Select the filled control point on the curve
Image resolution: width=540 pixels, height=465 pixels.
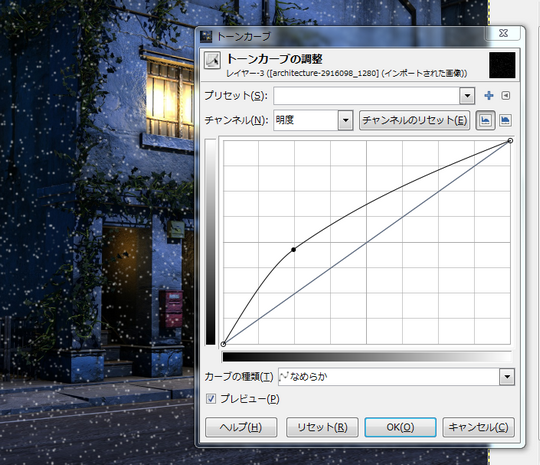click(293, 249)
